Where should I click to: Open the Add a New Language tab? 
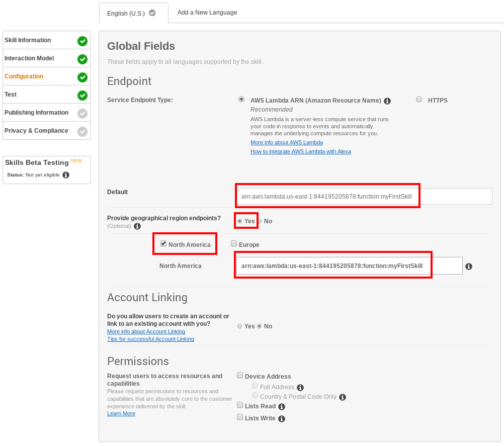point(207,13)
